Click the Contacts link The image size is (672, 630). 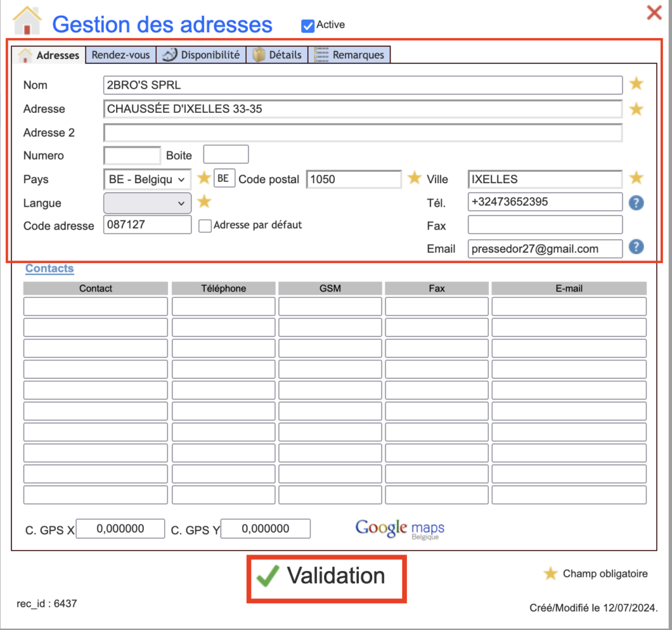tap(49, 268)
